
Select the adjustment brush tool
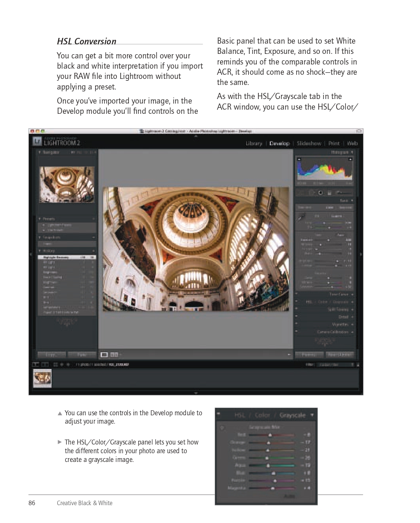click(x=343, y=193)
